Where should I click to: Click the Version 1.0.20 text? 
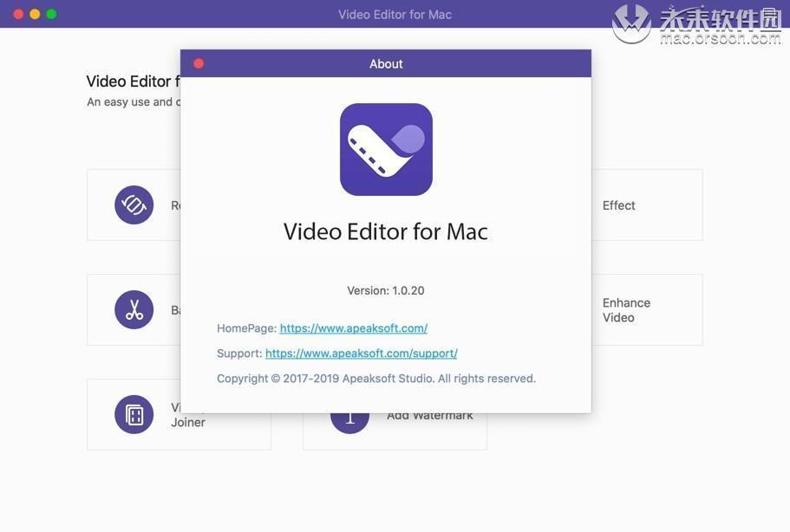point(386,290)
